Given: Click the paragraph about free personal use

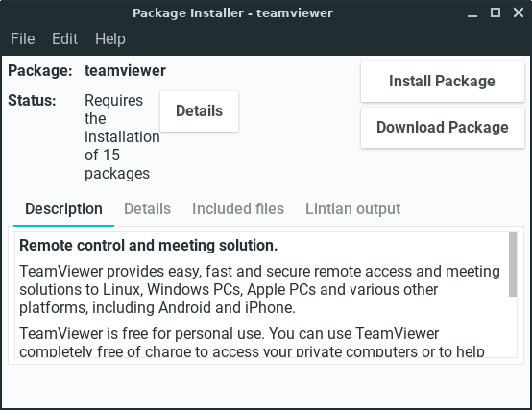Looking at the screenshot, I should pos(252,342).
